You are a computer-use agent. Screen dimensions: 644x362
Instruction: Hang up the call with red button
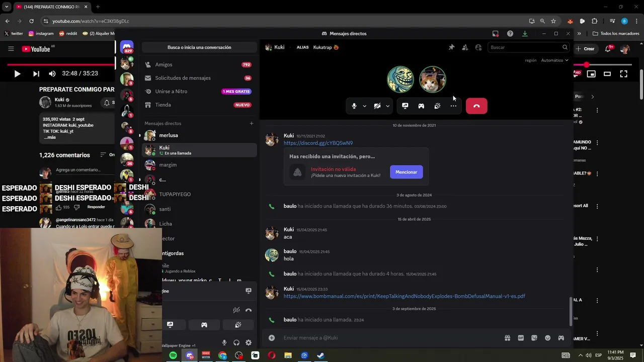pos(476,106)
